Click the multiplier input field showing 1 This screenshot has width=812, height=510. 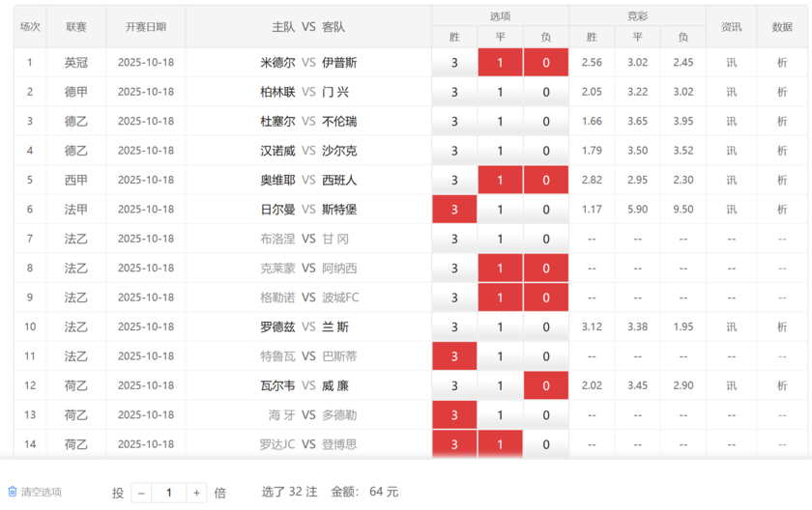coord(168,493)
